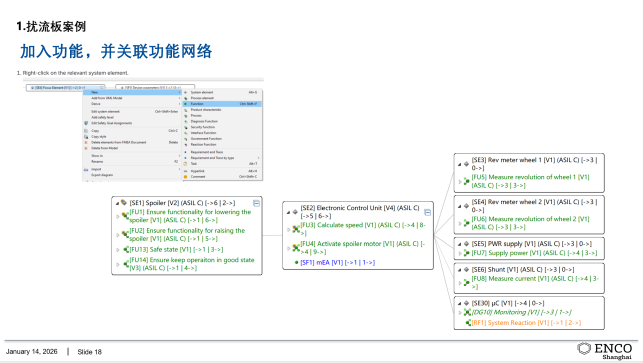Image resolution: width=643 pixels, height=363 pixels.
Task: Click the FU6 Measure revolution of wheel 2 icon
Action: pos(467,223)
